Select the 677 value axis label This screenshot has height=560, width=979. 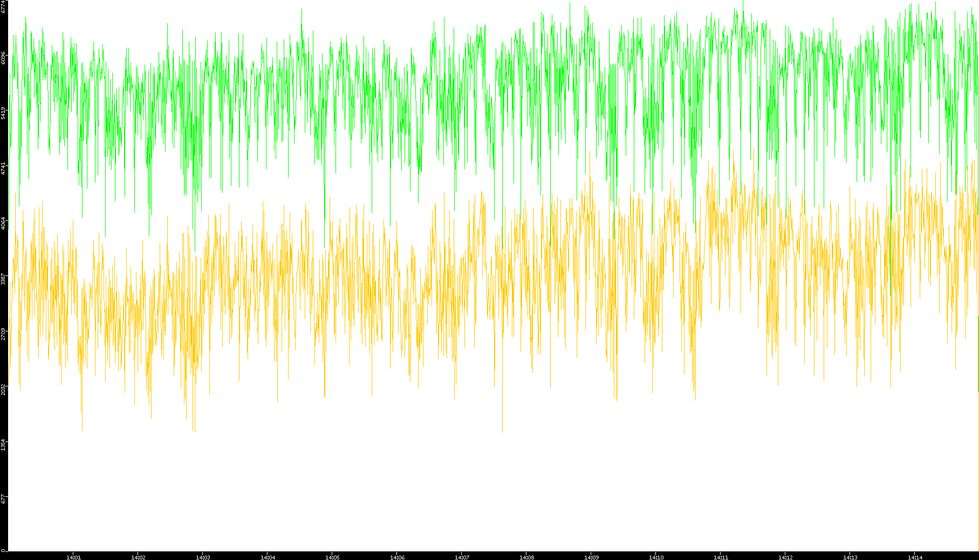coord(3,499)
